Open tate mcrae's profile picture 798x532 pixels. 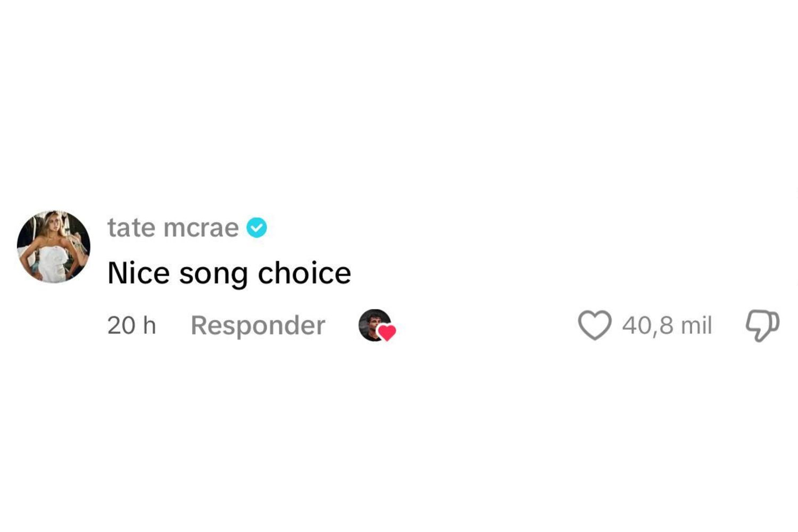point(54,247)
